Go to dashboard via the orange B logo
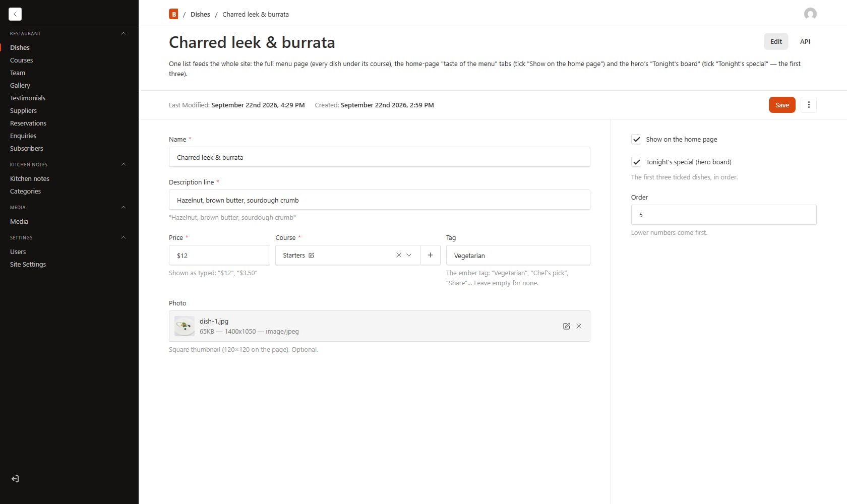 (x=173, y=14)
